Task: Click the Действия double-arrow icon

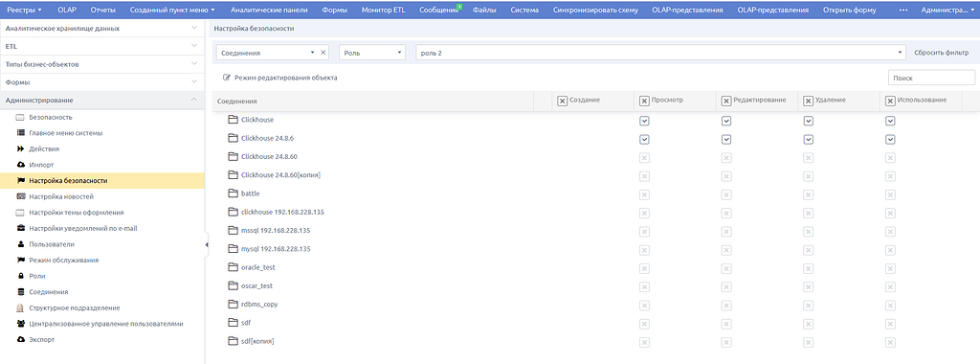Action: (21, 148)
